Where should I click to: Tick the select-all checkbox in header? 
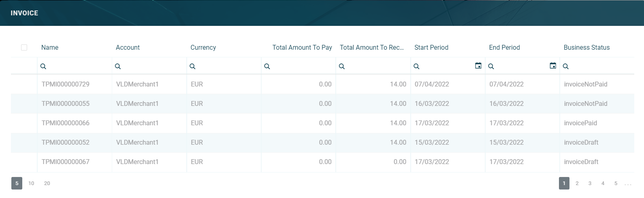tap(24, 48)
